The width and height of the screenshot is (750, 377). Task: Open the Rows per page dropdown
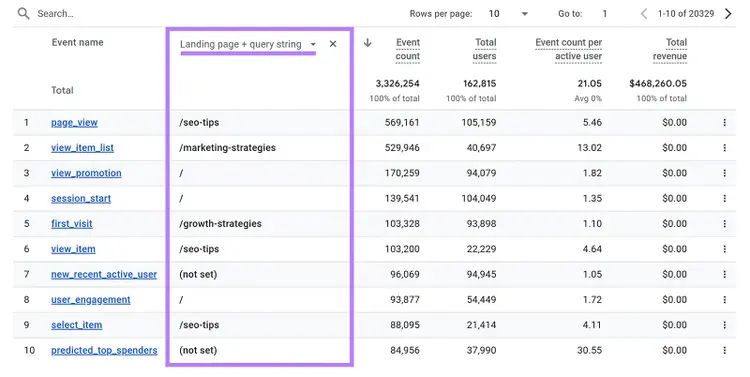(508, 14)
